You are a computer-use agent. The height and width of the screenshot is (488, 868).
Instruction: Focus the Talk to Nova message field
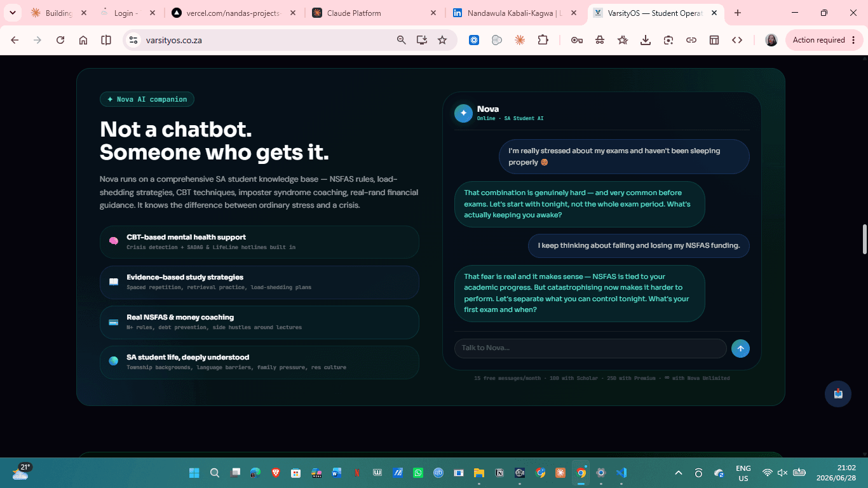pyautogui.click(x=590, y=348)
